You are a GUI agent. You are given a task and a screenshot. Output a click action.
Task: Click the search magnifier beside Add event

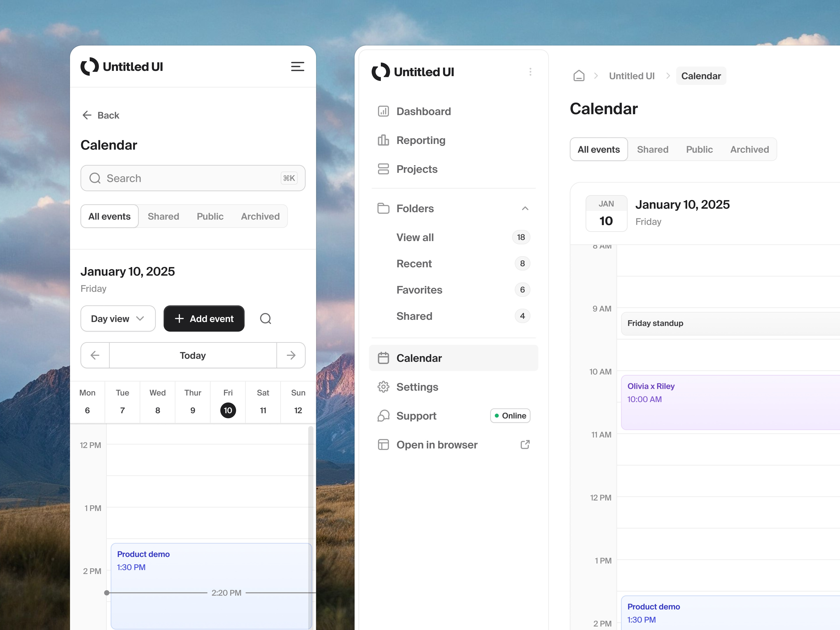(265, 318)
